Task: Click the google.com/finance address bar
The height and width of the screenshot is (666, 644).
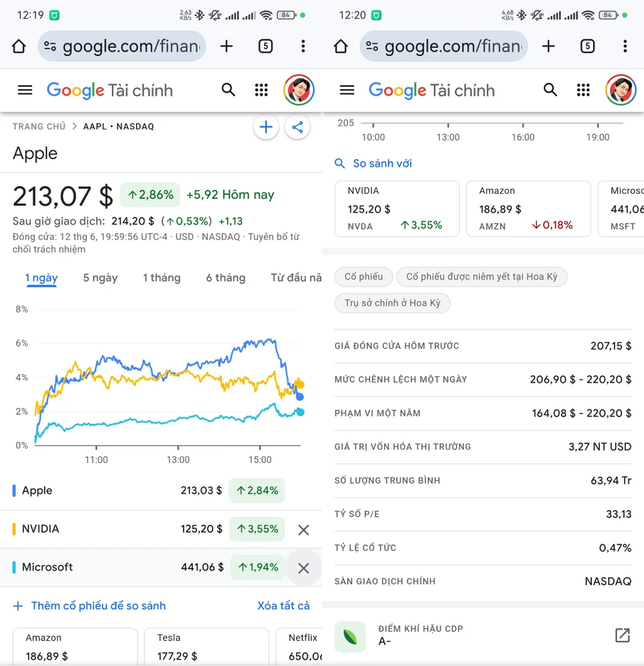Action: 122,46
